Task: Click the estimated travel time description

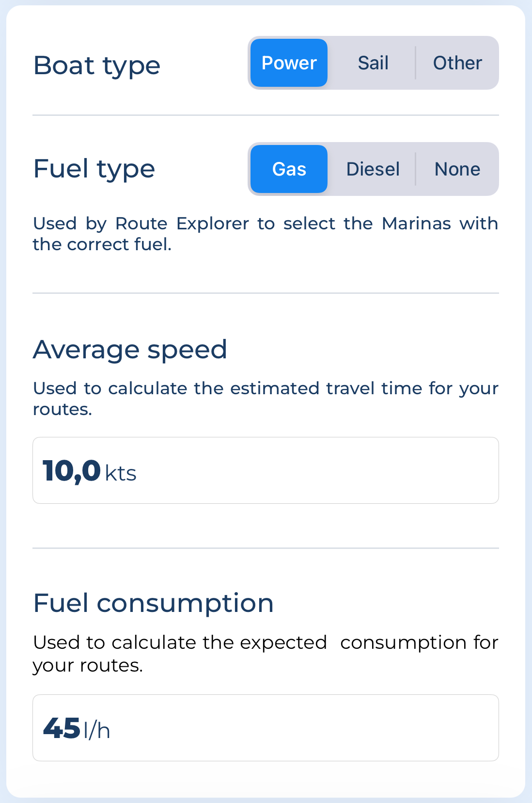Action: click(x=266, y=399)
